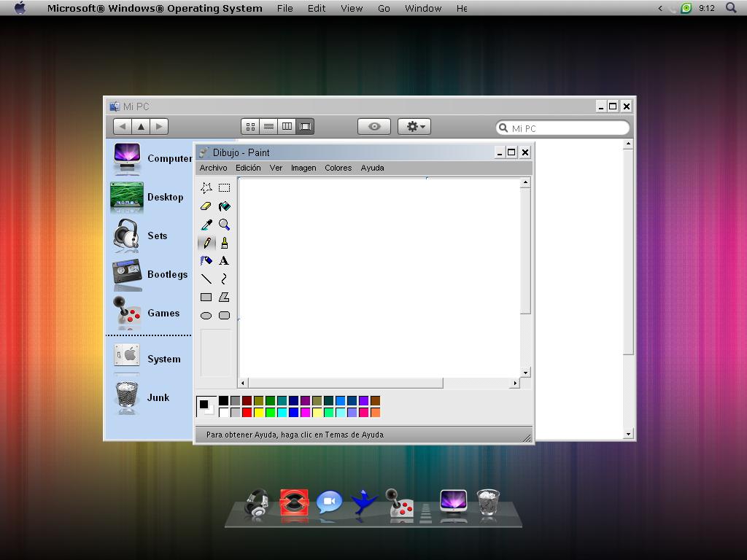Open the File menu in top bar
Image resolution: width=747 pixels, height=560 pixels.
(285, 8)
